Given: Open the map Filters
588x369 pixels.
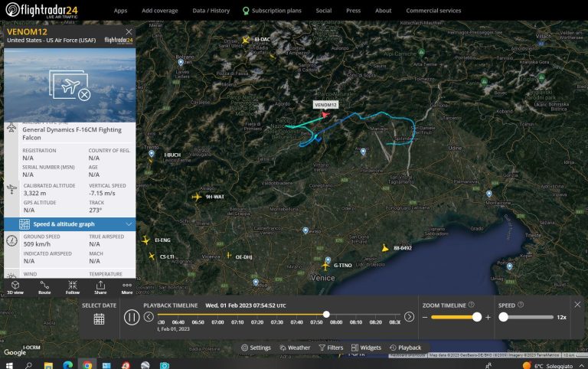Looking at the screenshot, I should point(331,348).
